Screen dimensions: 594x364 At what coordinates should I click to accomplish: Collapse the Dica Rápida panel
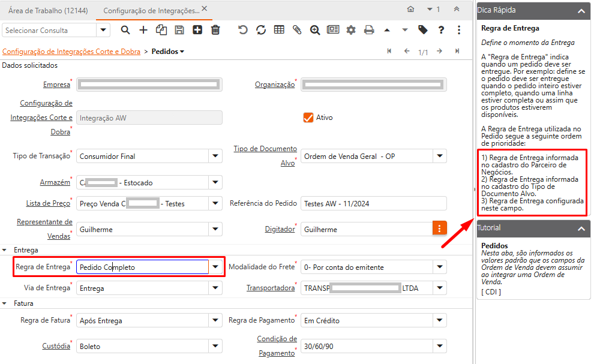click(x=580, y=10)
